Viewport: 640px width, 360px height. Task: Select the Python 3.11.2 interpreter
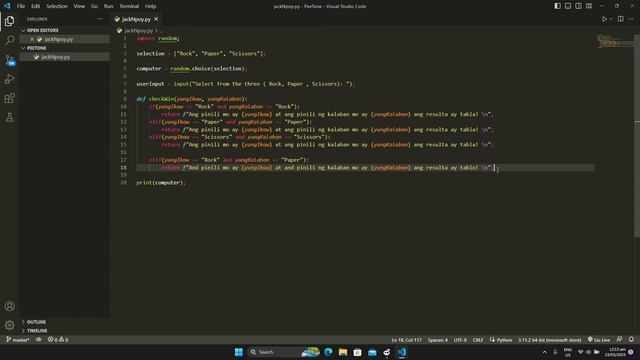click(549, 340)
